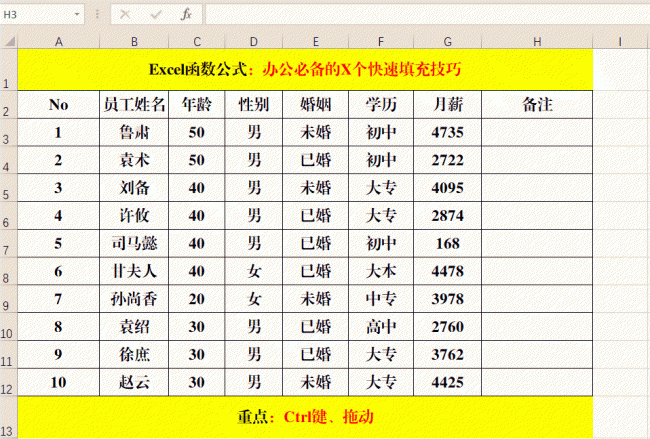This screenshot has width=650, height=439.
Task: Click salary cell 3978
Action: click(x=448, y=299)
